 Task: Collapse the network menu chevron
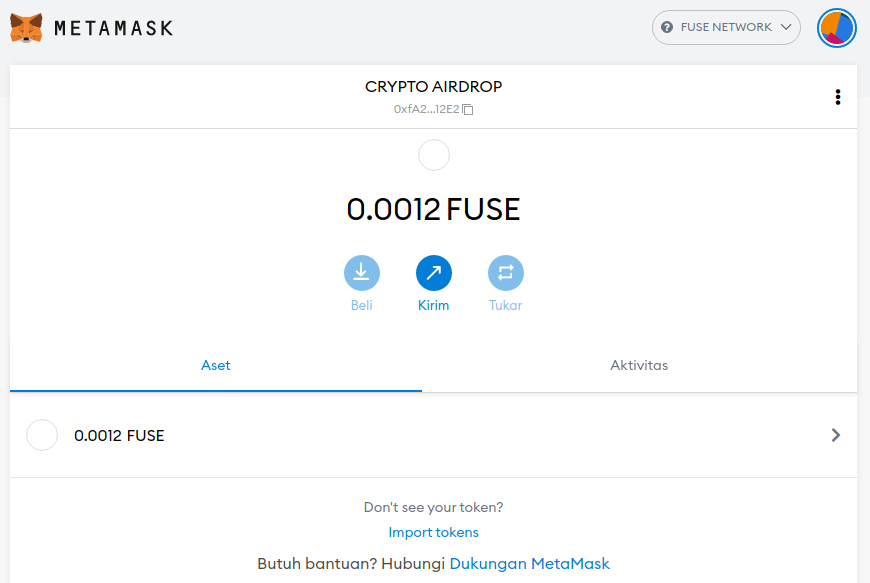[788, 27]
